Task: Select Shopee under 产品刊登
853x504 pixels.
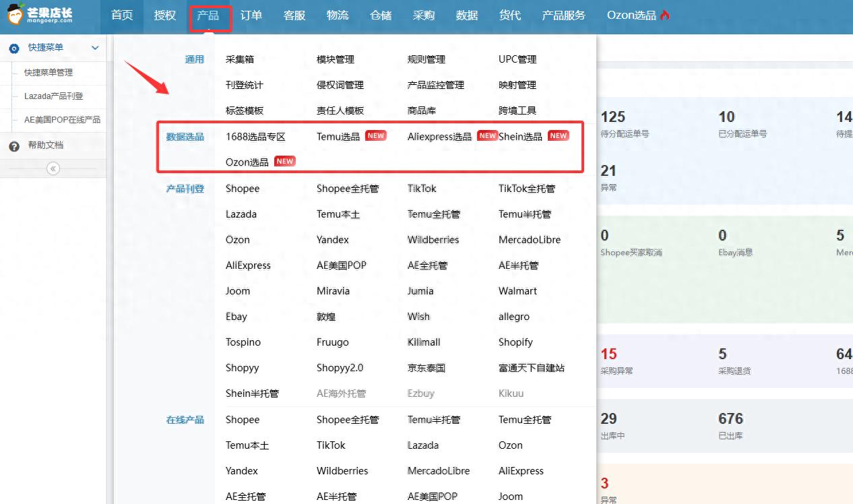Action: point(242,188)
